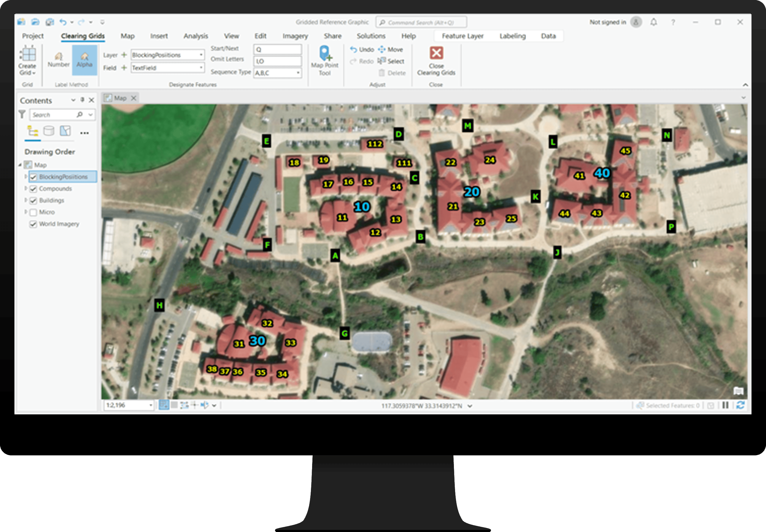The height and width of the screenshot is (532, 766).
Task: Toggle World Imagery layer visibility
Action: click(x=33, y=224)
